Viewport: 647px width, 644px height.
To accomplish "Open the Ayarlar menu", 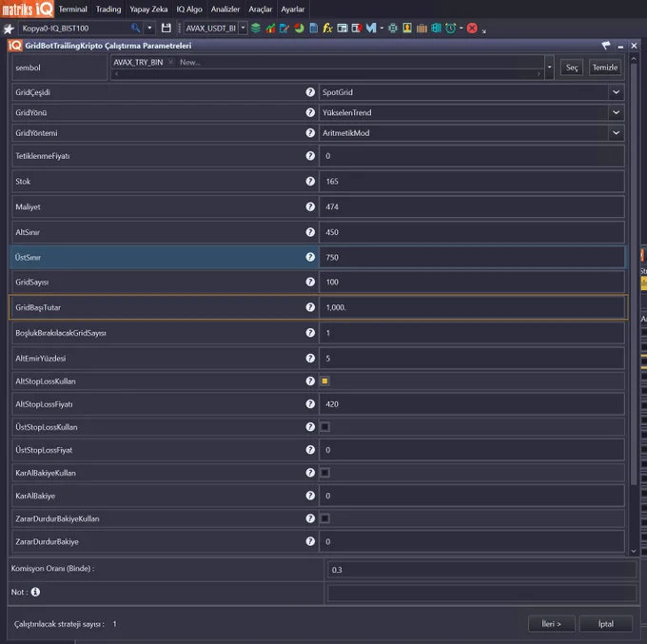I will 292,10.
